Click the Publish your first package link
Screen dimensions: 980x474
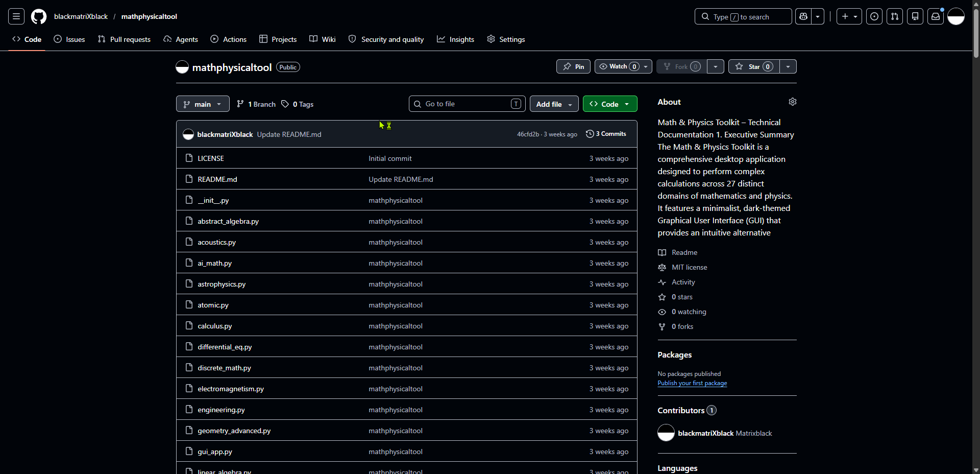pyautogui.click(x=692, y=383)
